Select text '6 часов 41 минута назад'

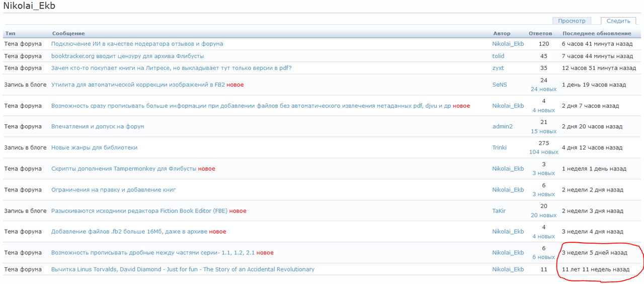[597, 44]
